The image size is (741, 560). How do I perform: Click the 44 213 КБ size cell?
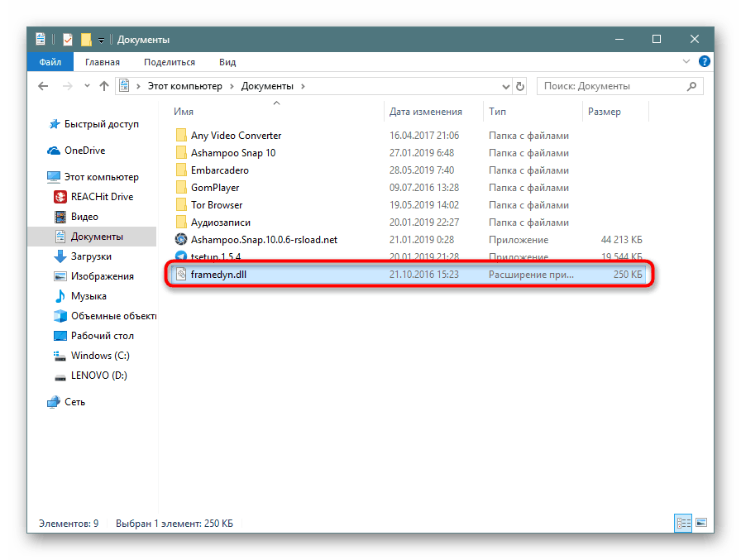click(621, 240)
